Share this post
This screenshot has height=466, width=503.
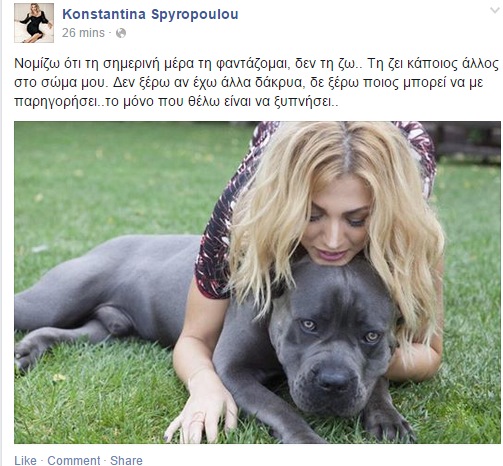coord(126,461)
